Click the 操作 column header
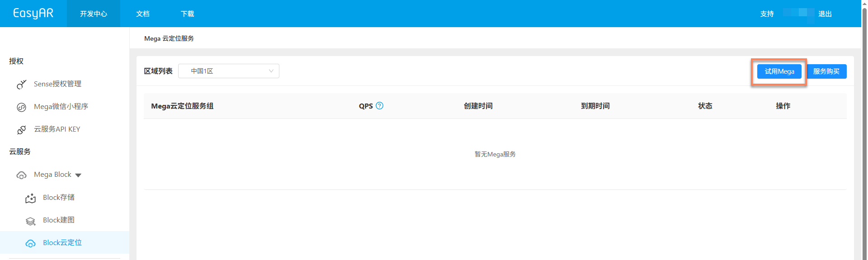Image resolution: width=868 pixels, height=260 pixels. coord(783,106)
